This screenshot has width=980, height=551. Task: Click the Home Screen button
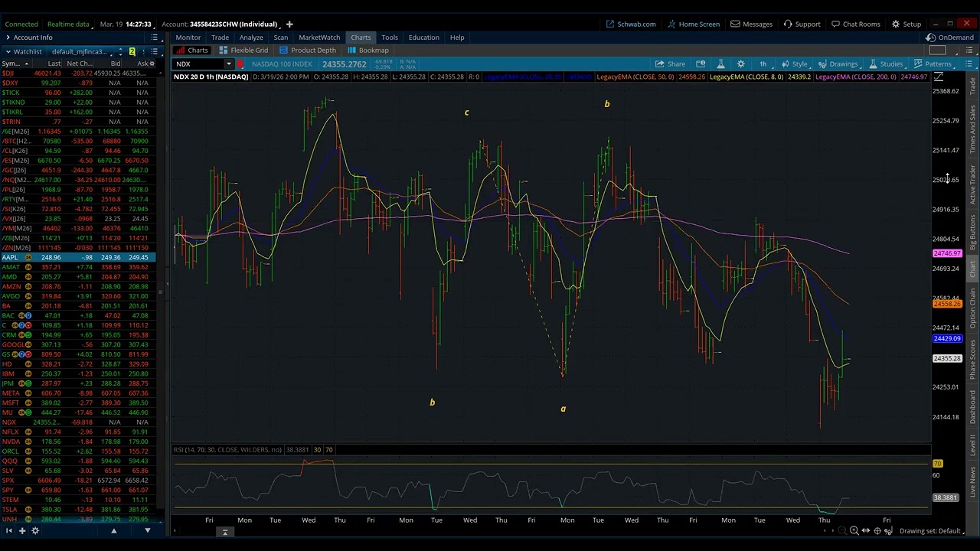tap(693, 24)
